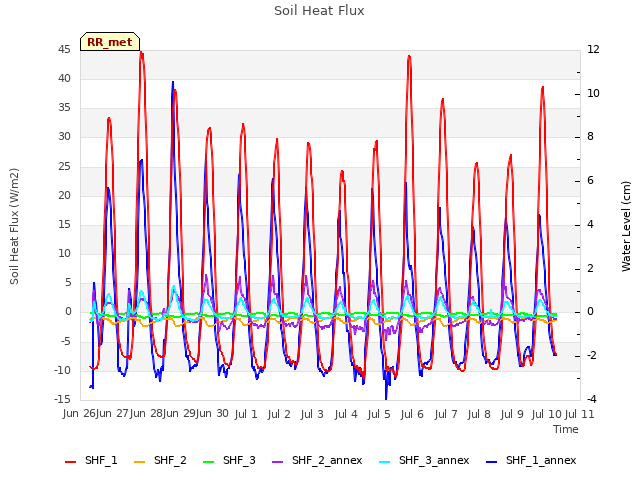The width and height of the screenshot is (640, 480).
Task: Click the Time axis label
Action: pos(566,429)
